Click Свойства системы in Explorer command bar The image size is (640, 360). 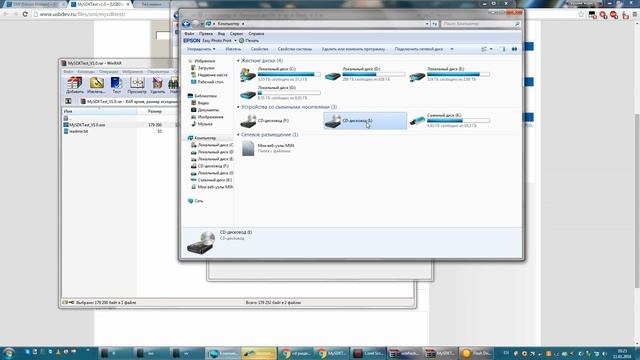pyautogui.click(x=295, y=49)
